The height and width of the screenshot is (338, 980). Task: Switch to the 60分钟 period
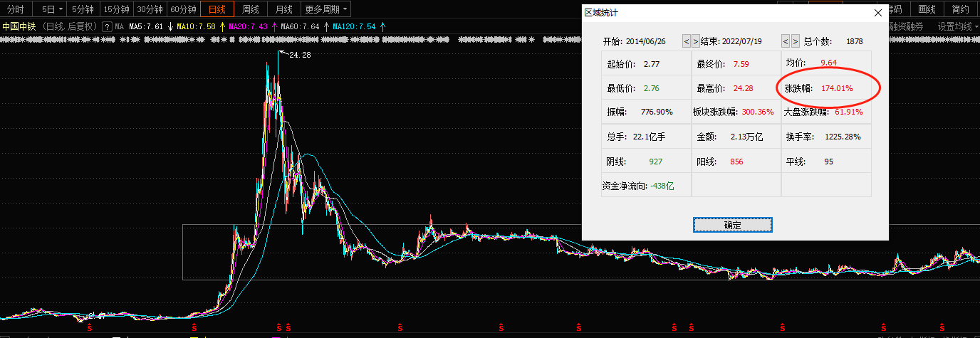183,9
